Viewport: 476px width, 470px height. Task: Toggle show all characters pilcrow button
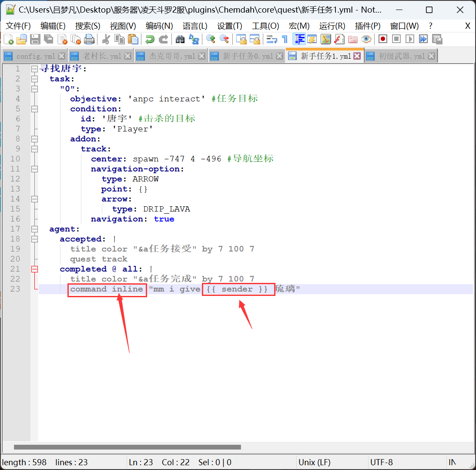[x=285, y=39]
